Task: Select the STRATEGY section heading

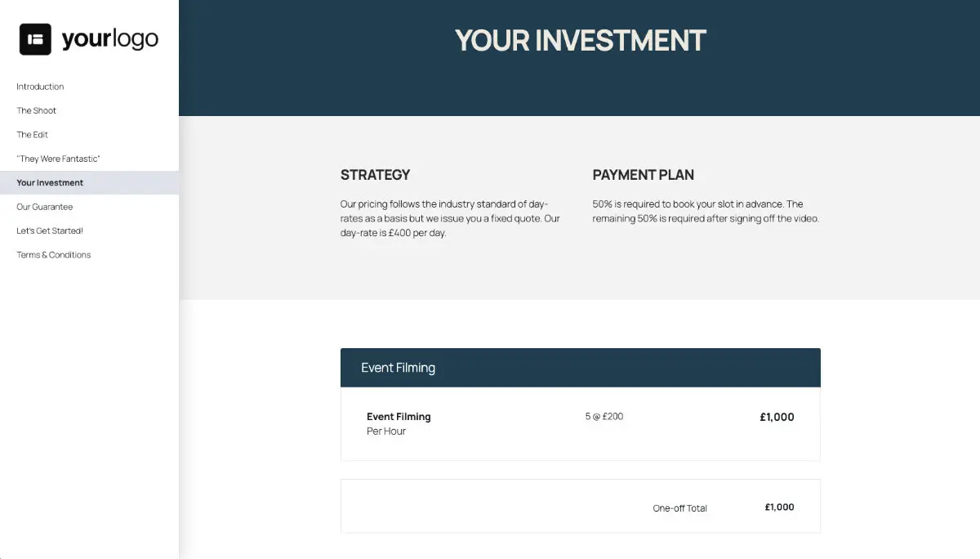Action: 375,175
